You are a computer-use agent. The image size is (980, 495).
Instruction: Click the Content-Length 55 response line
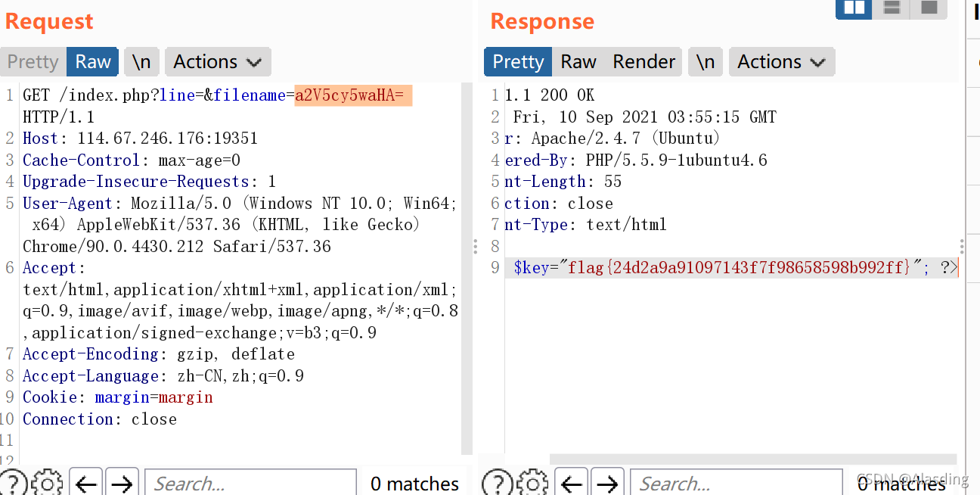coord(563,182)
